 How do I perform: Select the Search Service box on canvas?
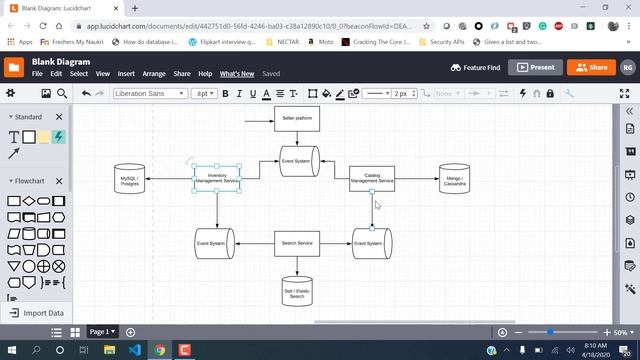[297, 243]
